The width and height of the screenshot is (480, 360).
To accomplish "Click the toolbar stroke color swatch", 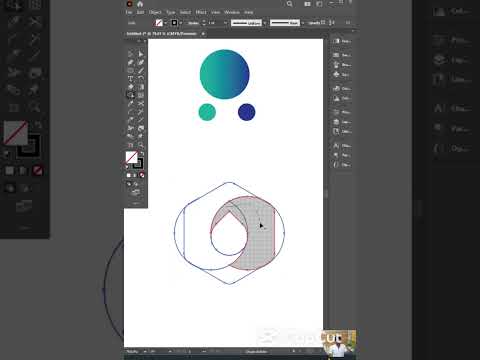I will pos(138,163).
